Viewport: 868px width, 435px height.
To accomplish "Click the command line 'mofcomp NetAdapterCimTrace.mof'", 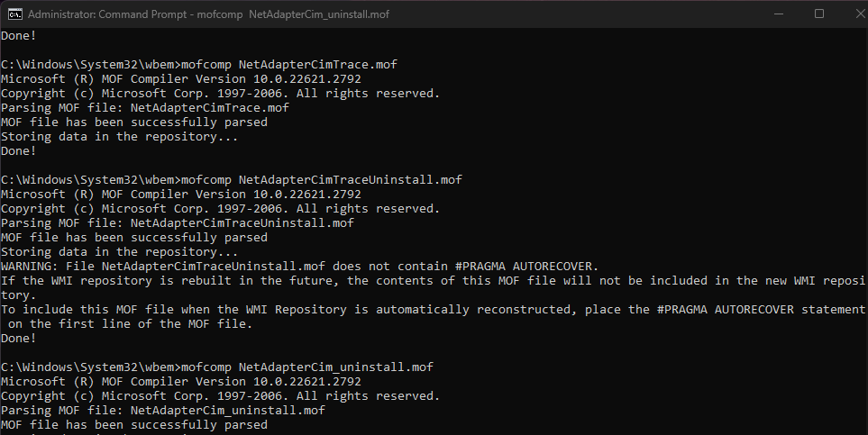I will [289, 65].
